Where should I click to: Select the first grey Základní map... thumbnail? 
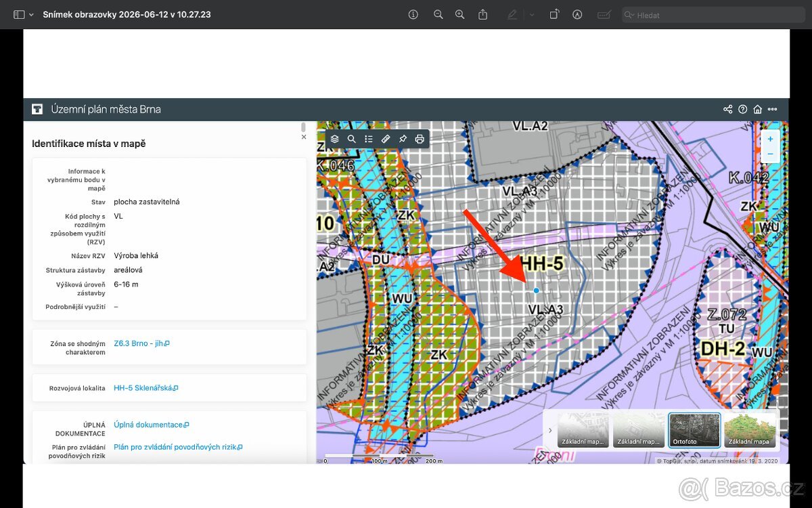[x=583, y=430]
